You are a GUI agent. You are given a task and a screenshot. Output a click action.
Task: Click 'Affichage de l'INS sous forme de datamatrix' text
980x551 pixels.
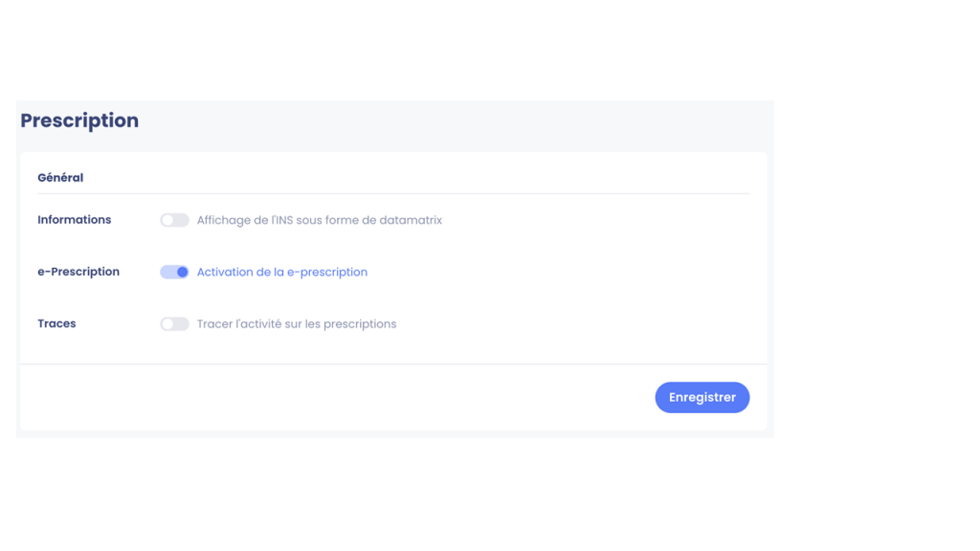pos(320,220)
